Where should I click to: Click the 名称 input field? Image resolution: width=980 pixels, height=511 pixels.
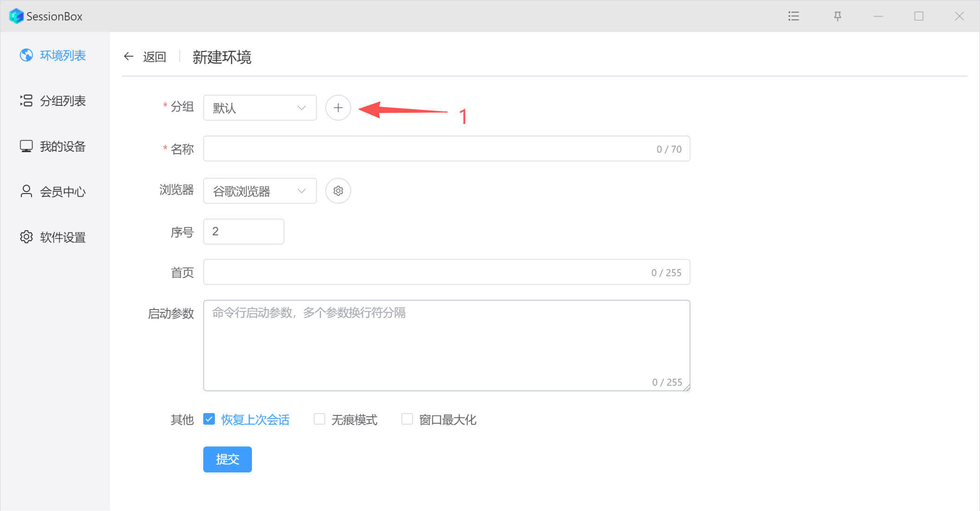(427, 149)
